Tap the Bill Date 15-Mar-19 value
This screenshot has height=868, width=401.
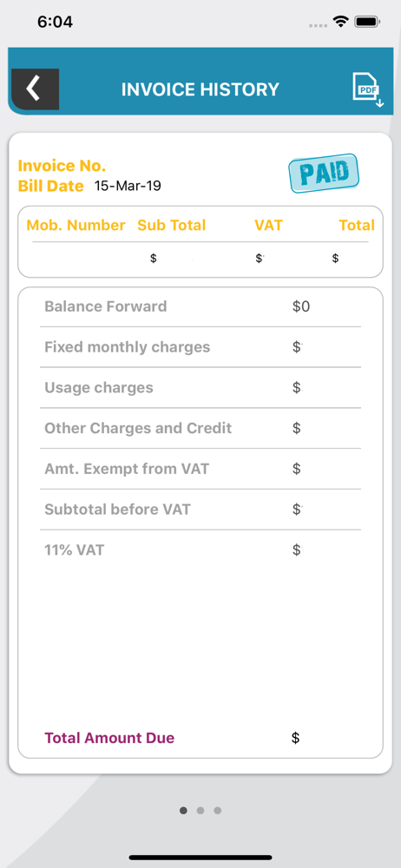coord(128,186)
